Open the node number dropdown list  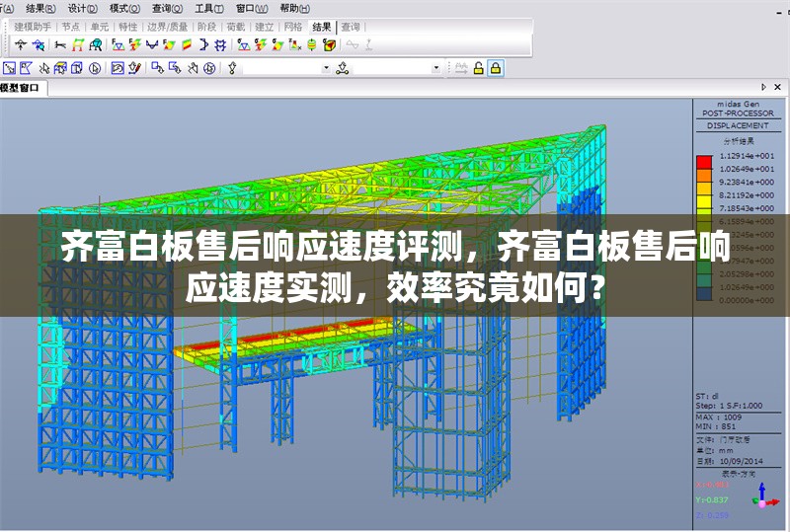[x=326, y=68]
